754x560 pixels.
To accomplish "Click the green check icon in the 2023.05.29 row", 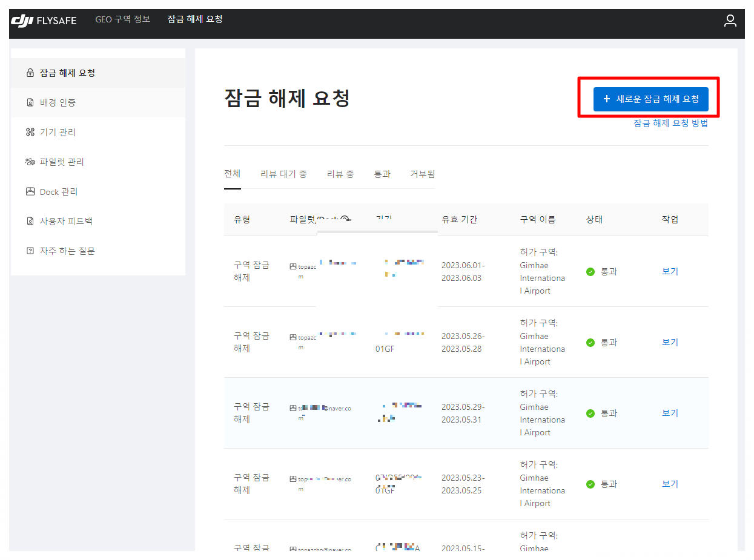I will coord(590,413).
